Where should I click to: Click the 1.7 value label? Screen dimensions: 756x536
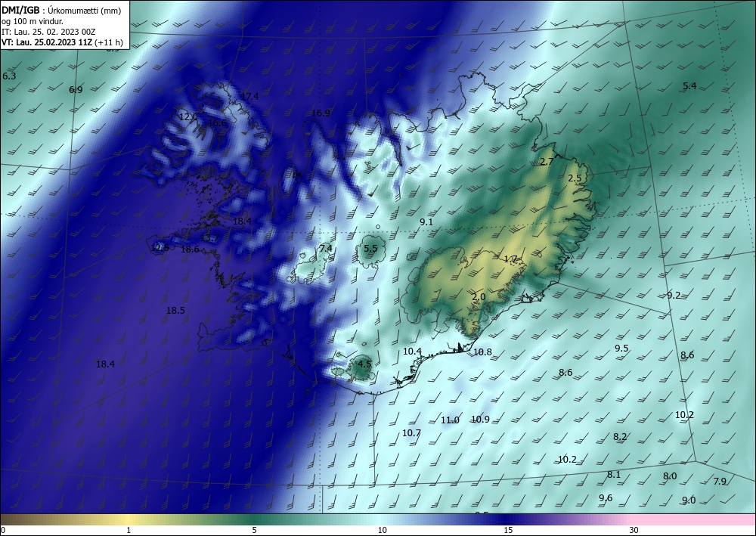coord(510,259)
